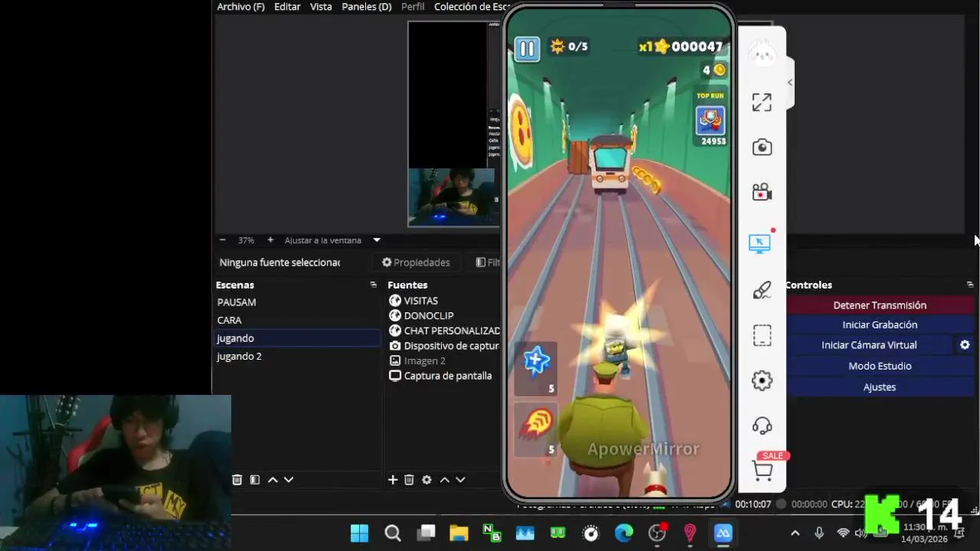The width and height of the screenshot is (980, 551).
Task: Click ApowerMirror monitor cursor control icon
Action: 759,244
